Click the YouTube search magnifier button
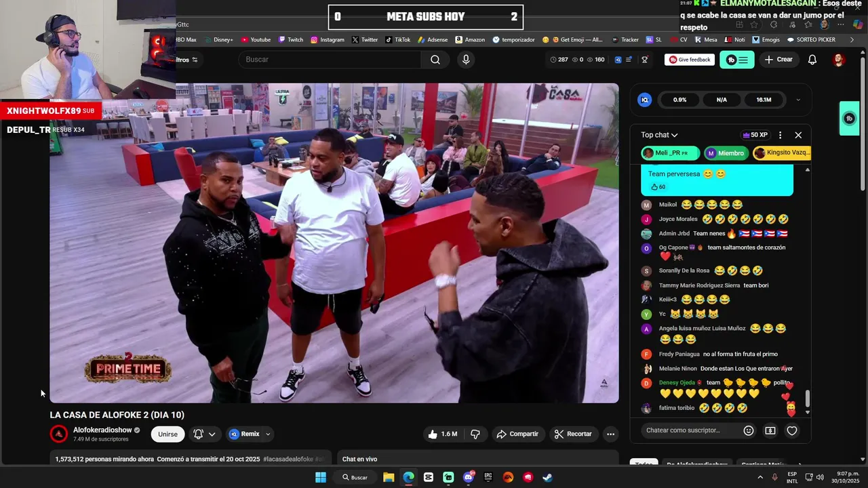The image size is (868, 488). click(435, 60)
